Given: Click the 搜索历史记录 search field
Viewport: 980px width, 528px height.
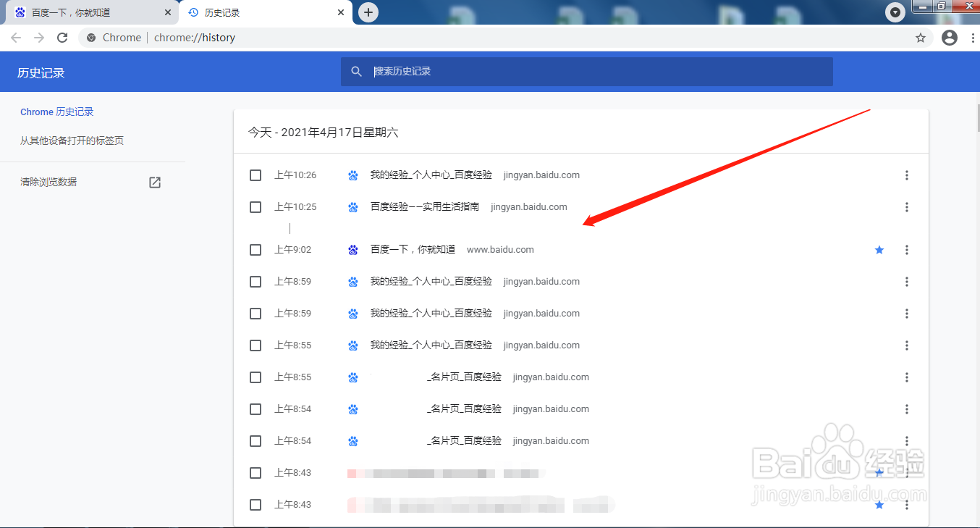Looking at the screenshot, I should pos(587,72).
